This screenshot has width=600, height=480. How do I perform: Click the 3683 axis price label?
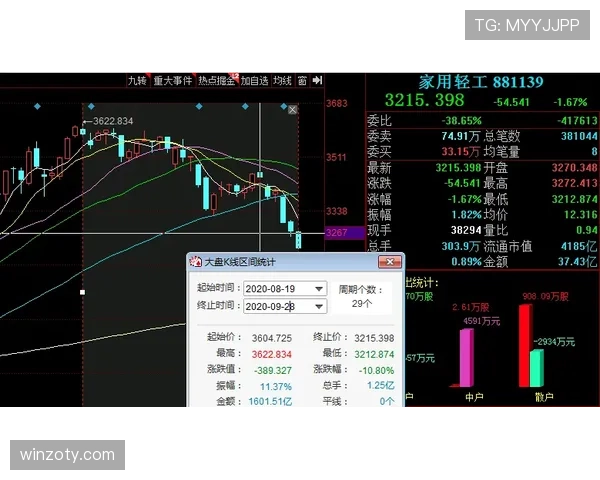(x=337, y=103)
